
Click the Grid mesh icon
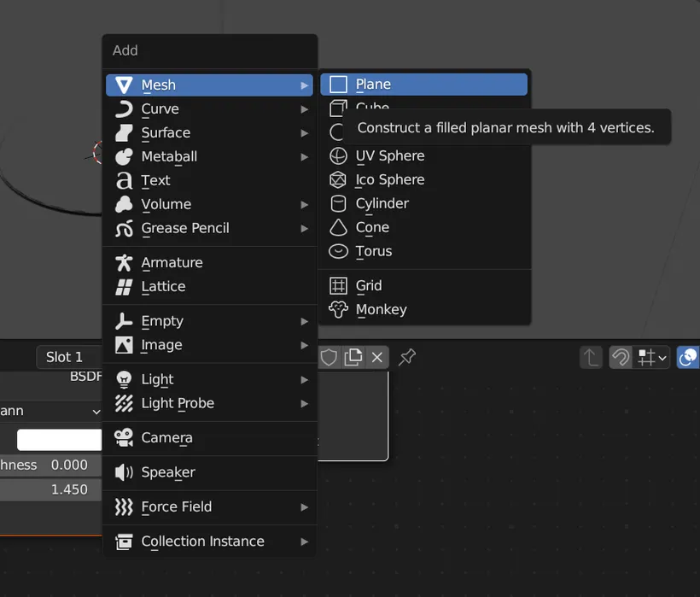click(338, 286)
